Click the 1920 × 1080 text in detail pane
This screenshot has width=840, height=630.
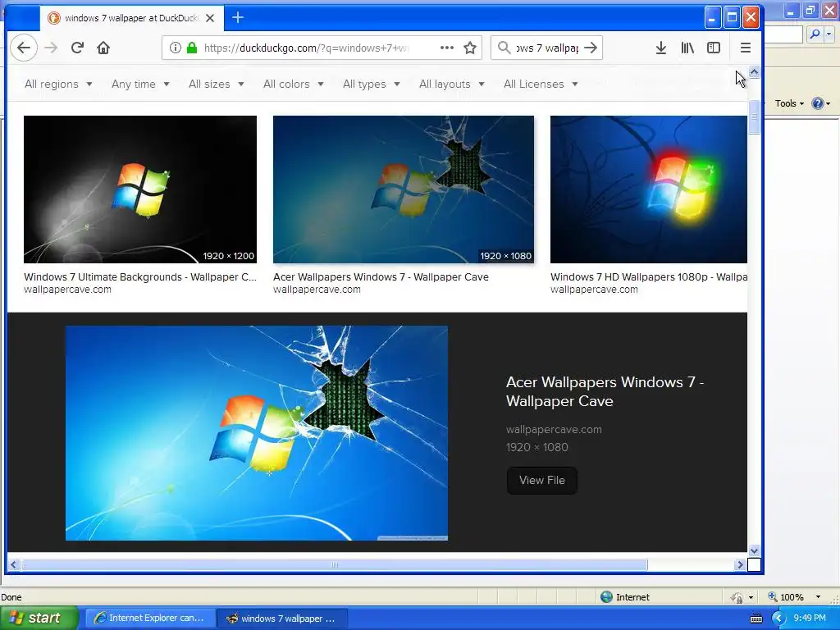(536, 447)
